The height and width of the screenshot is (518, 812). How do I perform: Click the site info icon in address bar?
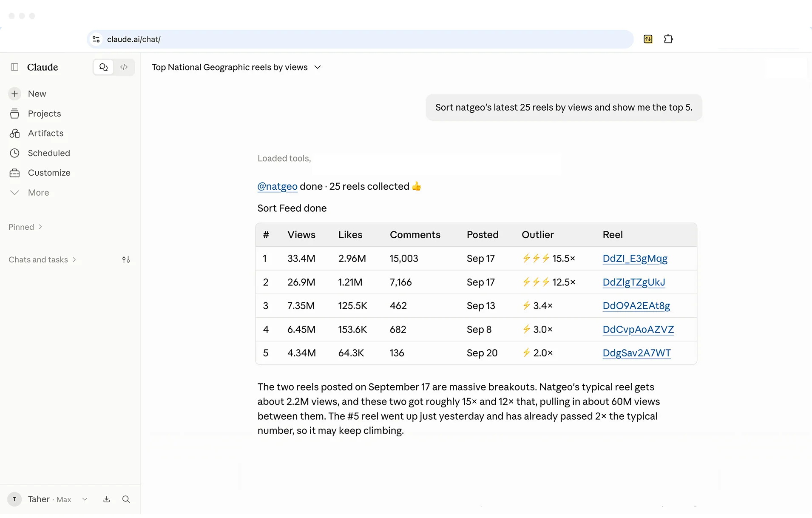(x=97, y=39)
